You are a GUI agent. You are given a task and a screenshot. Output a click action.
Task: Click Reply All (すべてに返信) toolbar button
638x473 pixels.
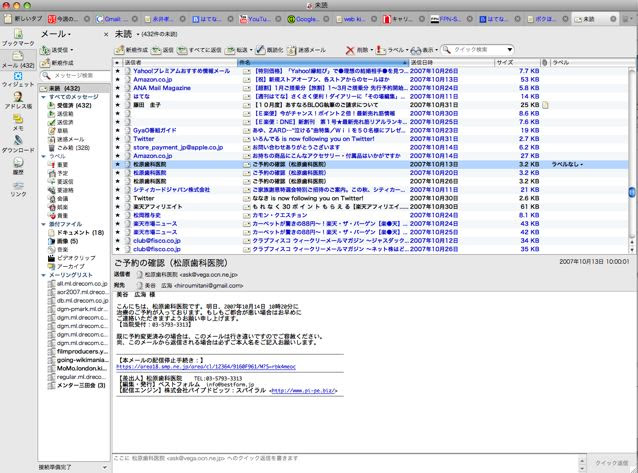point(199,50)
